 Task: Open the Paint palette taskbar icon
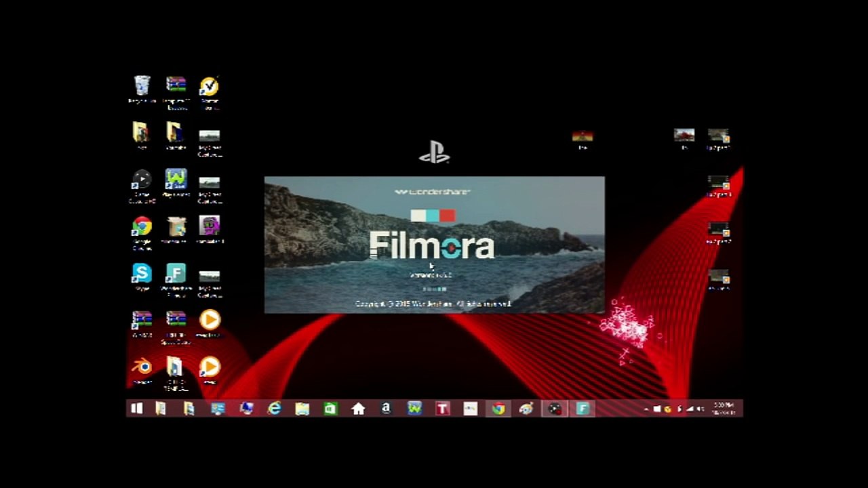tap(527, 409)
